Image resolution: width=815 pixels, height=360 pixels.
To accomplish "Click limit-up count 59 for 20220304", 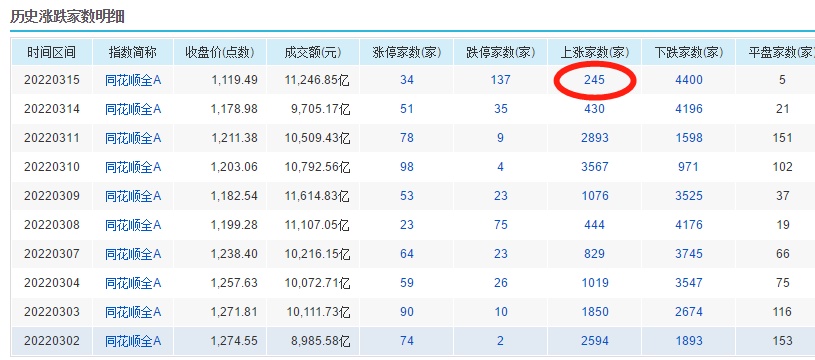I will [x=407, y=283].
